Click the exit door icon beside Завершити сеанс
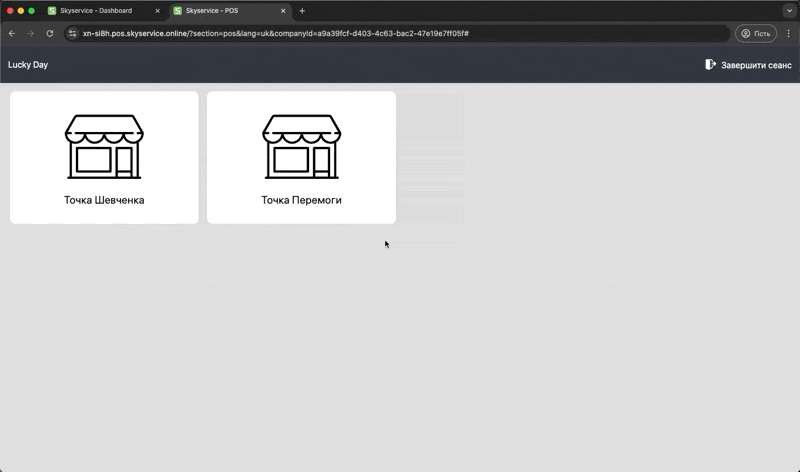 pyautogui.click(x=710, y=64)
